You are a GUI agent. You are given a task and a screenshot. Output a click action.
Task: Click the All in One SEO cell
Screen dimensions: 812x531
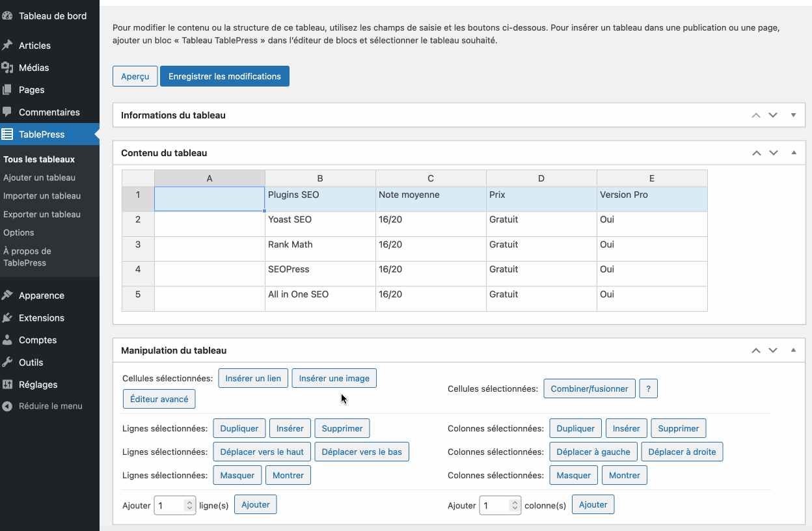click(x=320, y=299)
